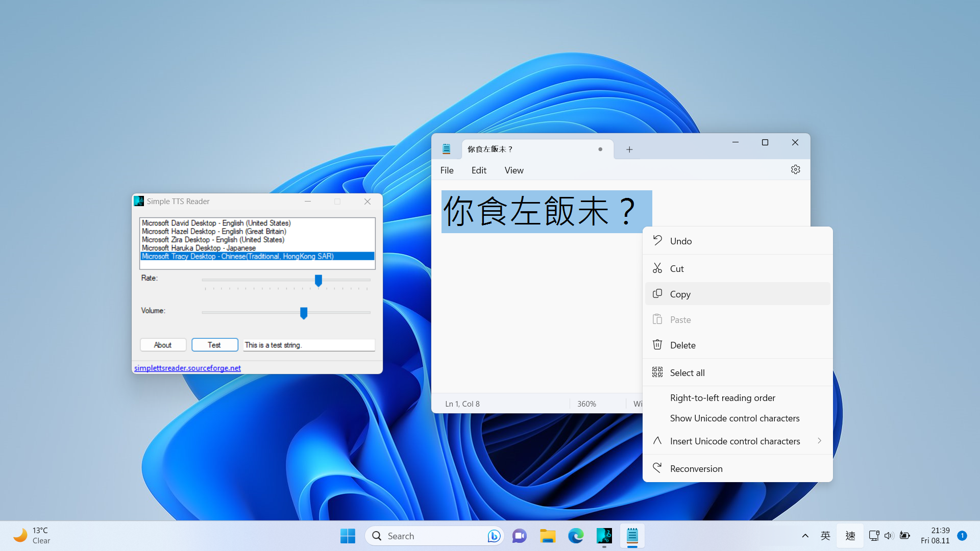
Task: Click the Notepad settings gear icon
Action: 795,169
